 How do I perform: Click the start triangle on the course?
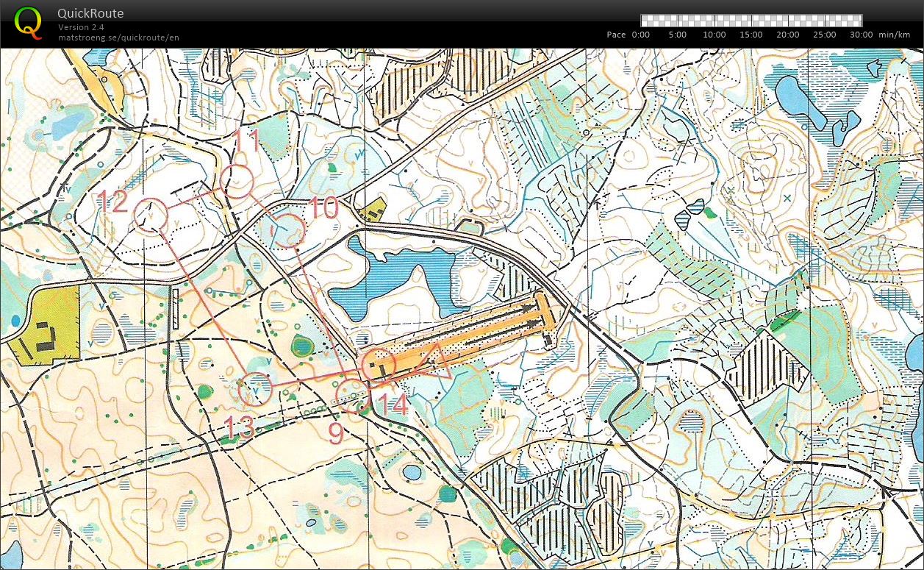433,362
